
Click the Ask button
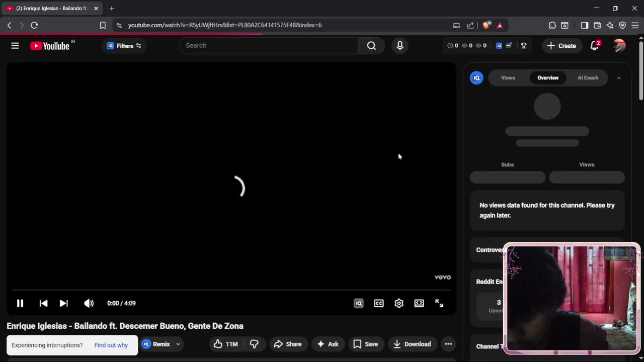point(328,344)
